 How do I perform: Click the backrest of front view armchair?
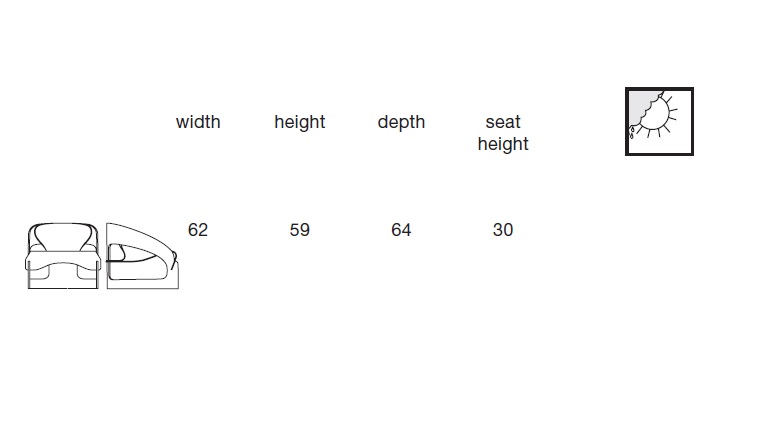[x=63, y=237]
